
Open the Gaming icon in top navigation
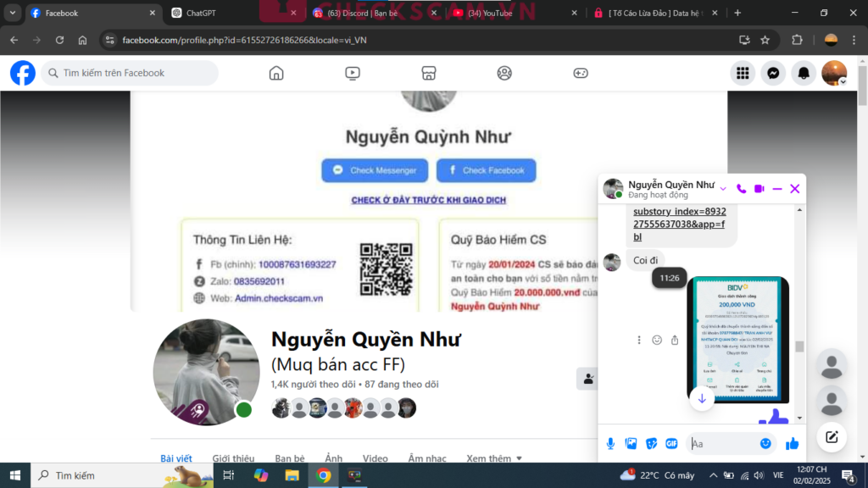tap(581, 73)
